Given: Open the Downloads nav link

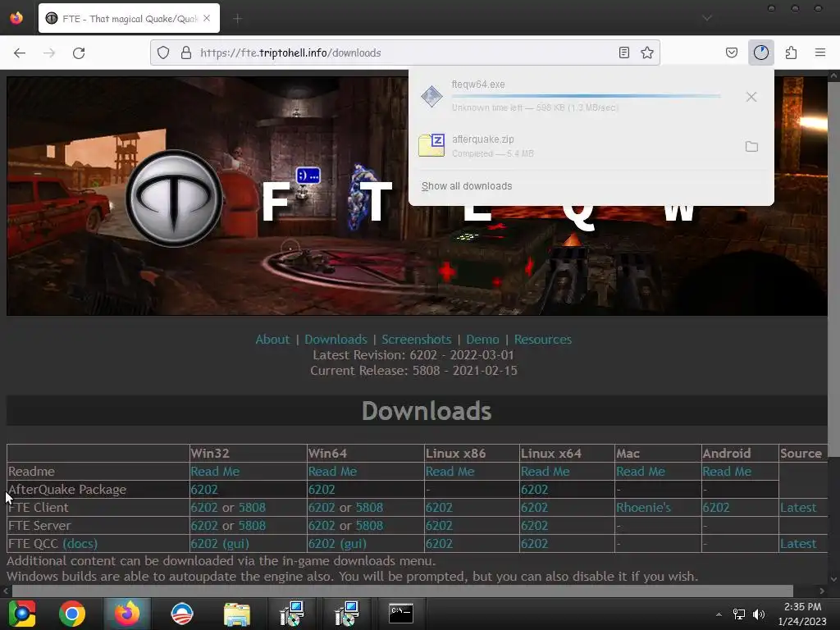Looking at the screenshot, I should click(x=336, y=339).
